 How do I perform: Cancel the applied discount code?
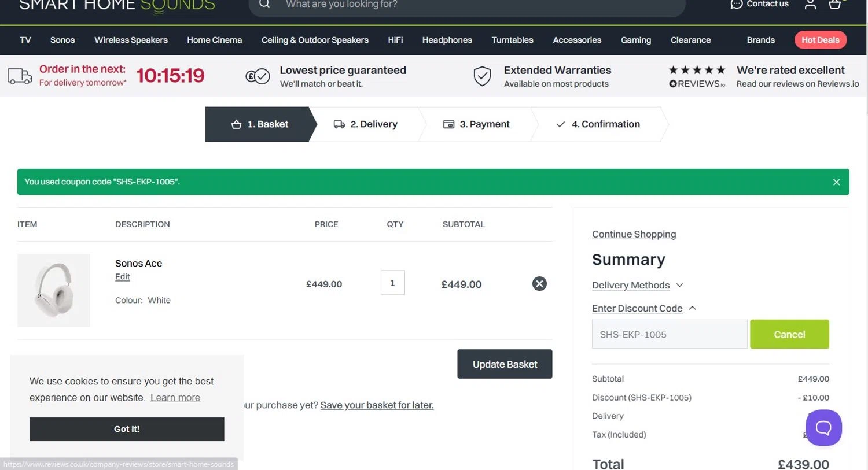[x=789, y=334]
